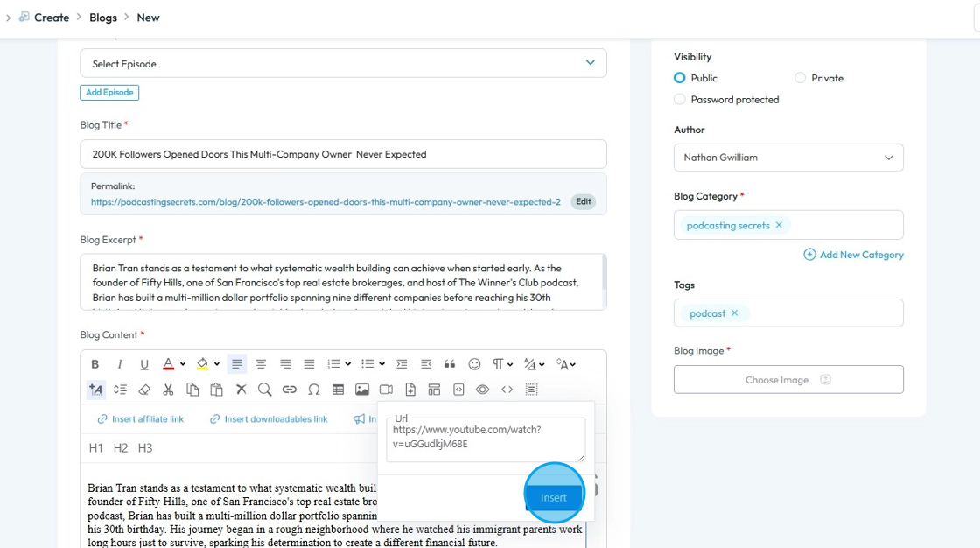This screenshot has height=548, width=980.
Task: Align text right
Action: (285, 364)
